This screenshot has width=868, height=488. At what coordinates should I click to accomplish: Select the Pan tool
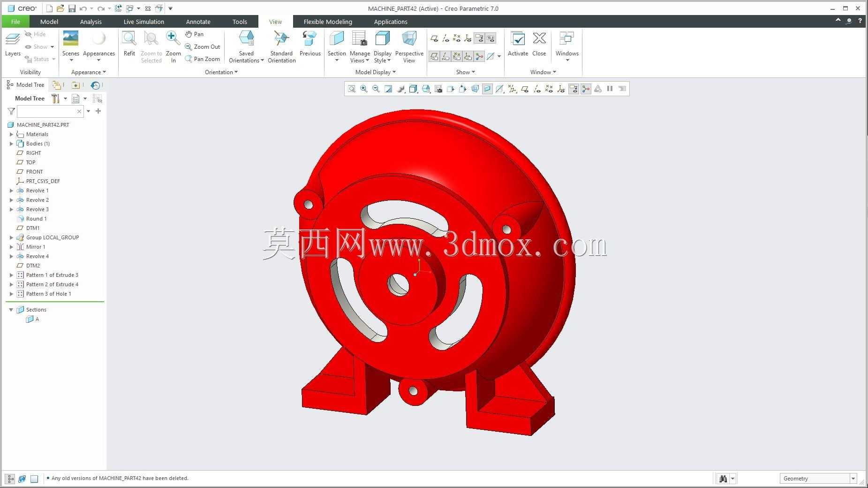(x=194, y=34)
